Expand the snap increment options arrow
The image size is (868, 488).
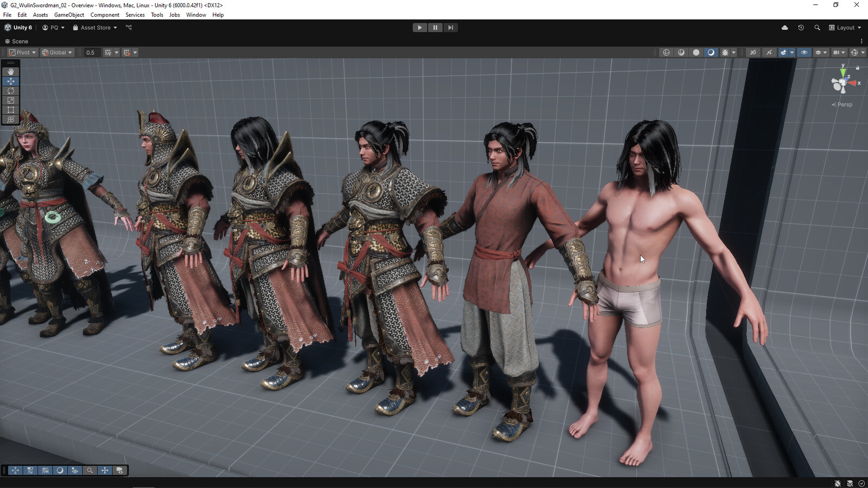click(135, 53)
